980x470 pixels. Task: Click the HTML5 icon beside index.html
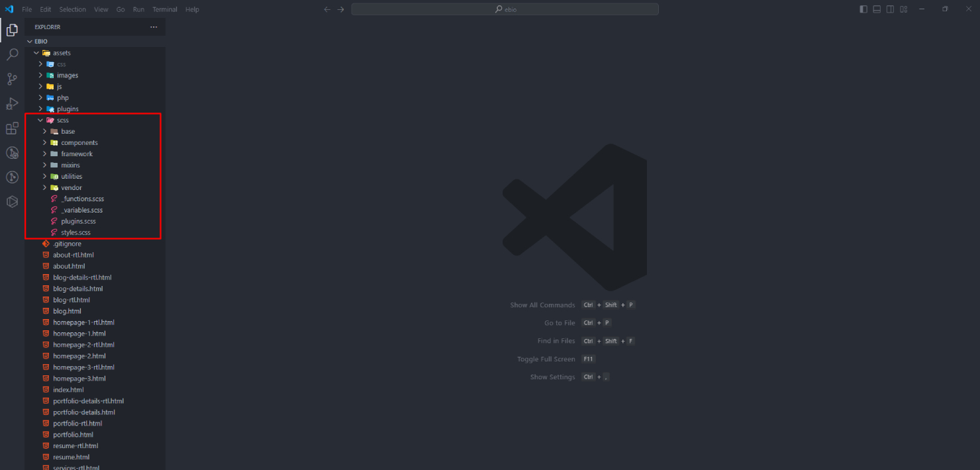pos(46,390)
